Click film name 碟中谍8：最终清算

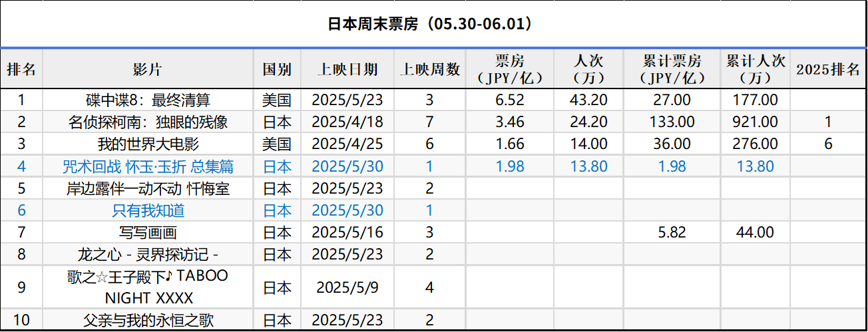[148, 100]
